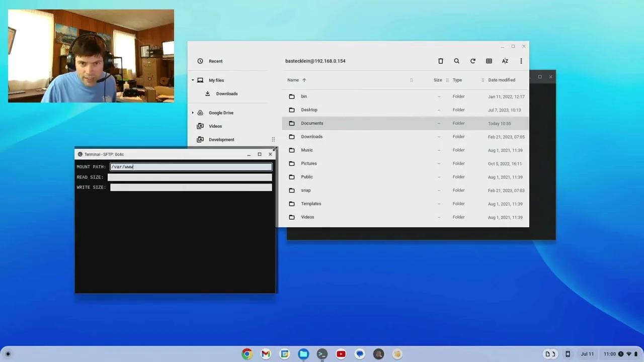Viewport: 644px width, 362px height.
Task: Open the notification counter badge
Action: [x=622, y=353]
